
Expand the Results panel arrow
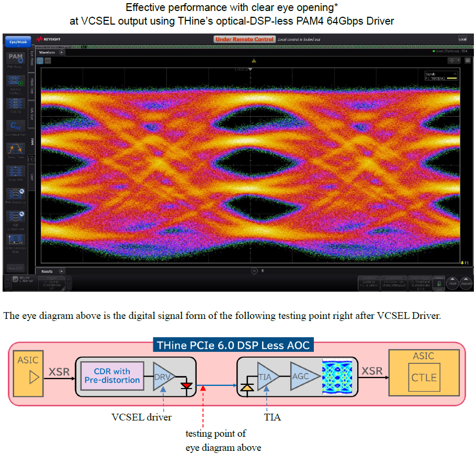point(62,271)
